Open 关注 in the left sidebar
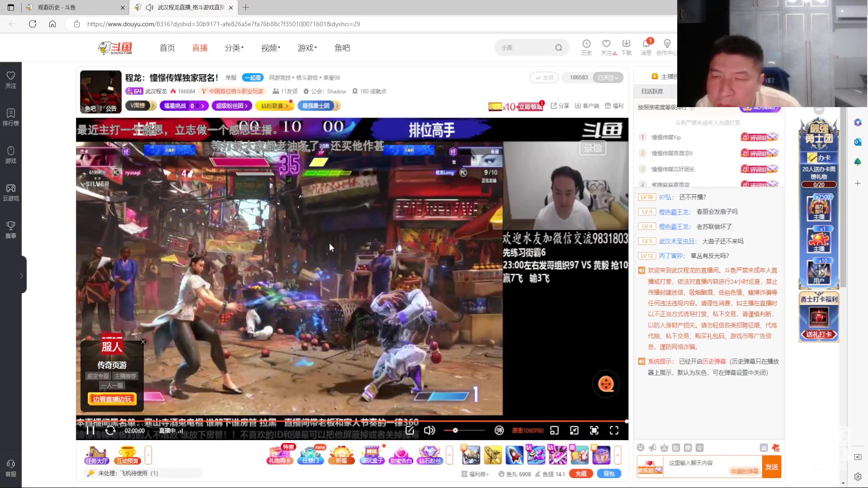868x488 pixels. (11, 80)
